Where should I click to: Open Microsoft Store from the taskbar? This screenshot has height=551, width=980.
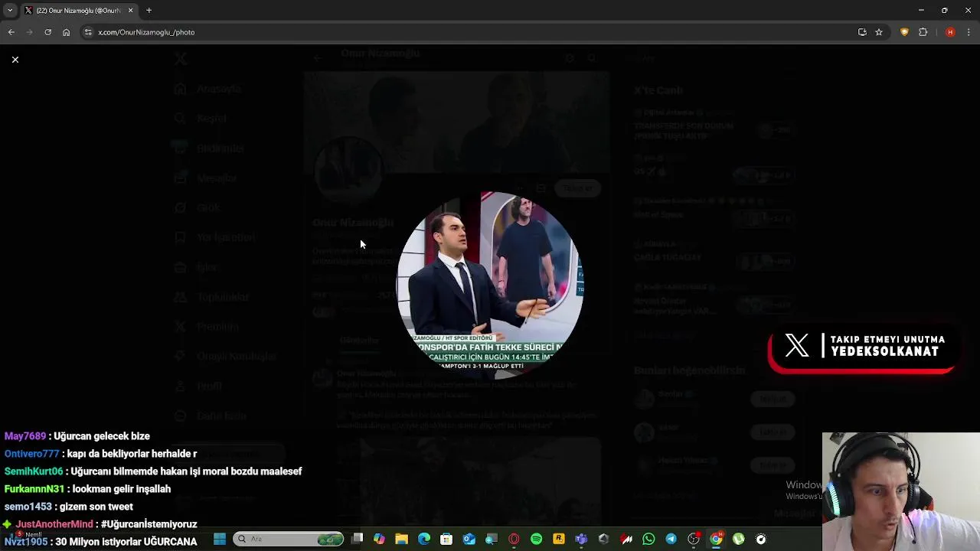point(446,539)
